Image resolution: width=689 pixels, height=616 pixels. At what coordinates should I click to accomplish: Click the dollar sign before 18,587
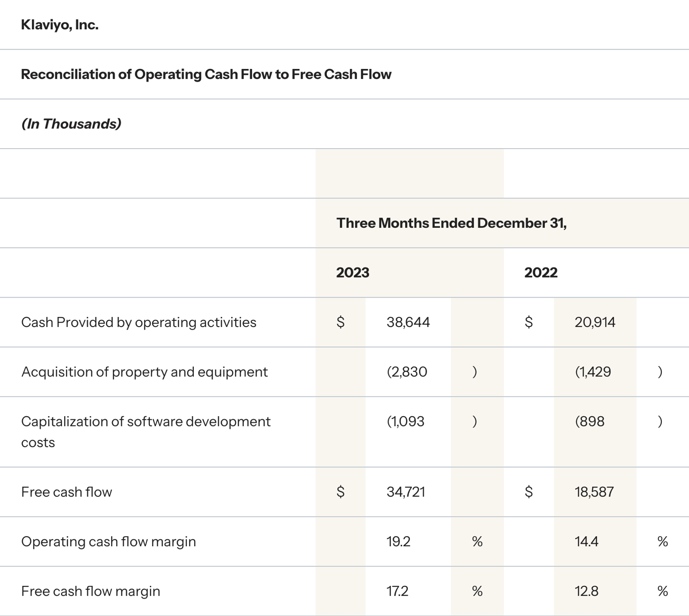point(529,492)
